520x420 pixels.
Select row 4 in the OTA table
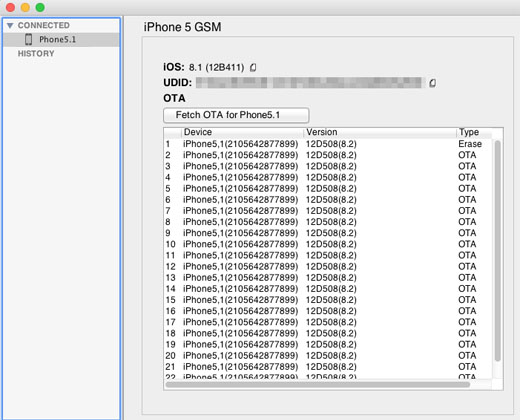coord(328,177)
